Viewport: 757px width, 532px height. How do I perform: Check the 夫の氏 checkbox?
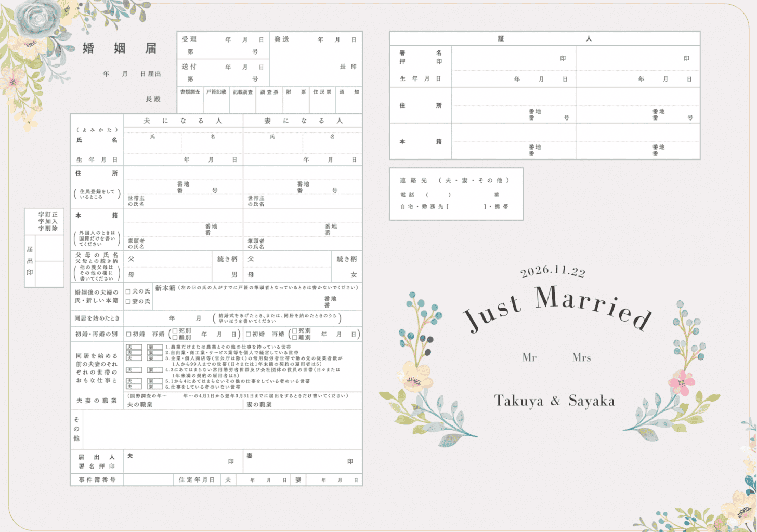128,292
